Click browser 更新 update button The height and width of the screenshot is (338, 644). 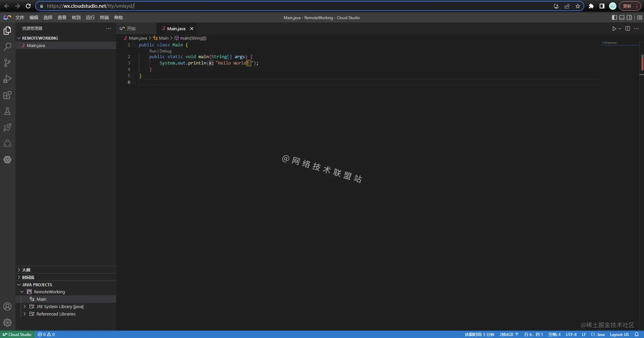630,6
